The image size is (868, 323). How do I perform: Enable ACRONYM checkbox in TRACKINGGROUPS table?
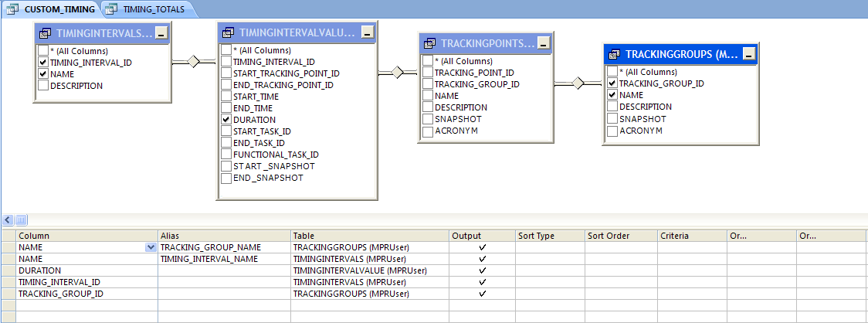[612, 131]
